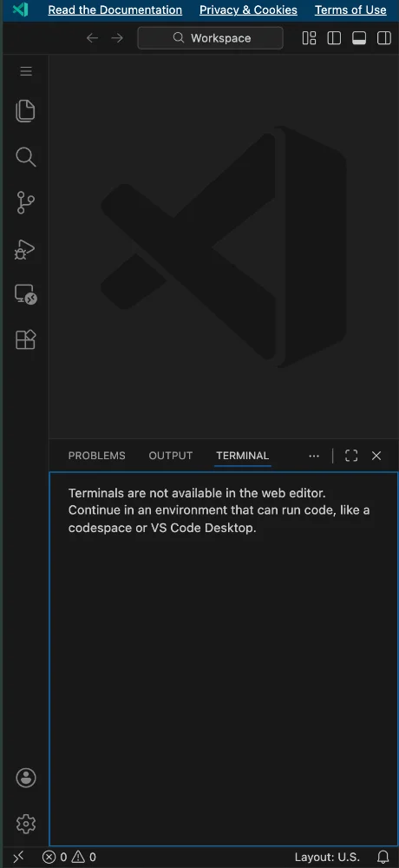399x868 pixels.
Task: Open the Source Control view
Action: [25, 202]
